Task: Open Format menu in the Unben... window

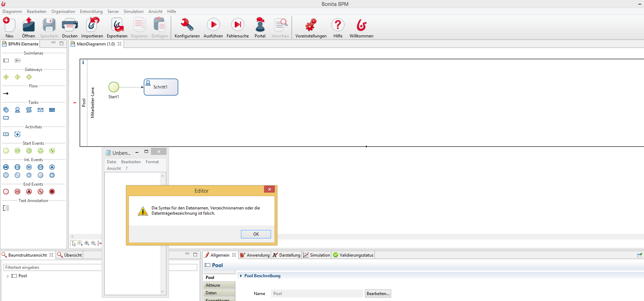Action: point(152,162)
